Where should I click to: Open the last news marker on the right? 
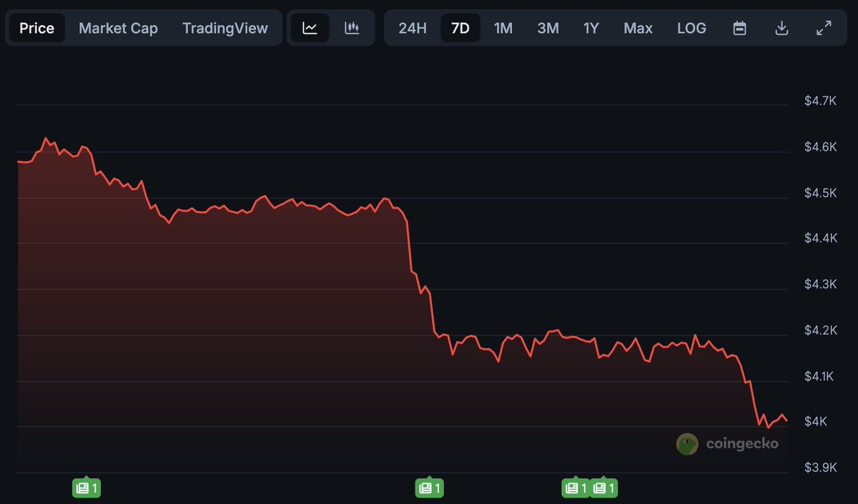[x=603, y=488]
